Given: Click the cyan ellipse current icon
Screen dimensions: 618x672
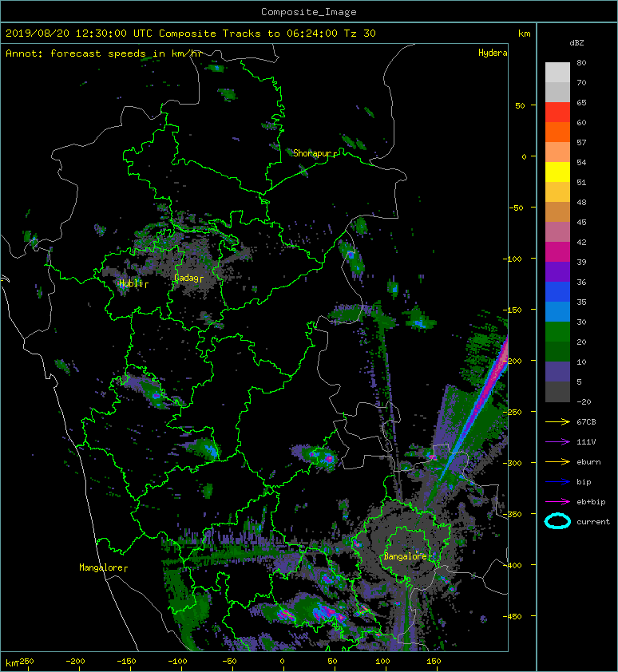Looking at the screenshot, I should tap(557, 521).
